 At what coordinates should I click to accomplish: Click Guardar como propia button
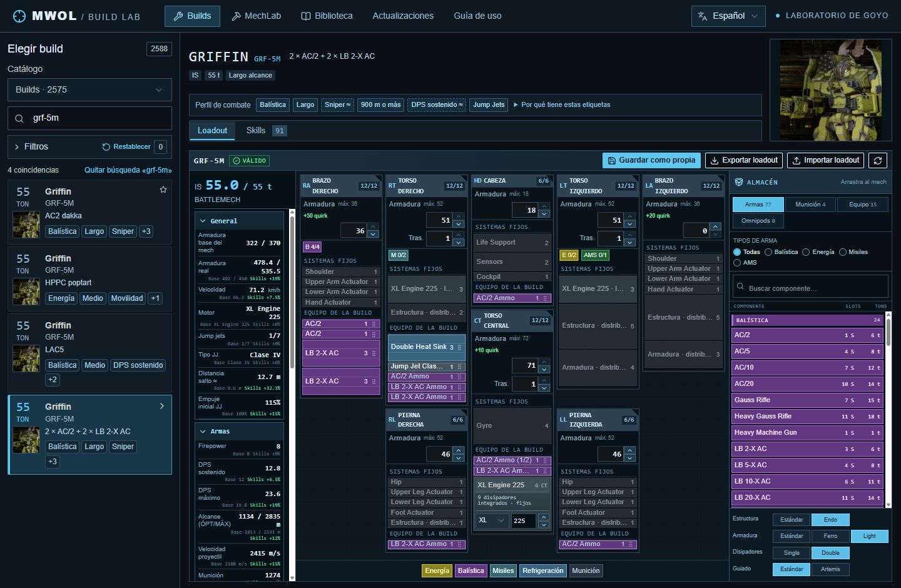pyautogui.click(x=651, y=160)
